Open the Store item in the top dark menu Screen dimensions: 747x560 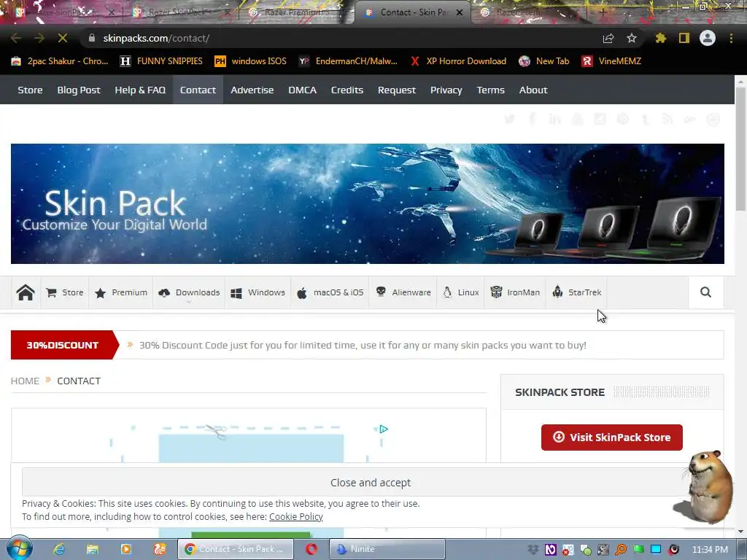click(x=30, y=90)
